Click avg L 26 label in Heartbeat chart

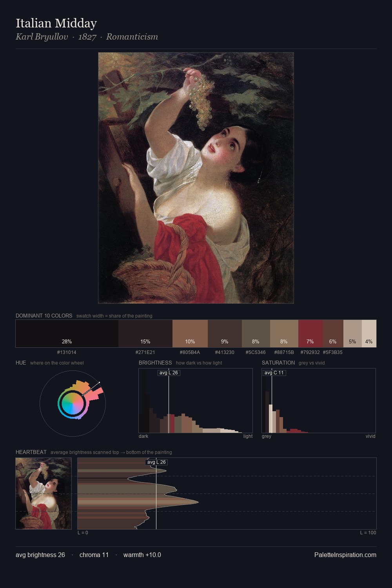[156, 462]
